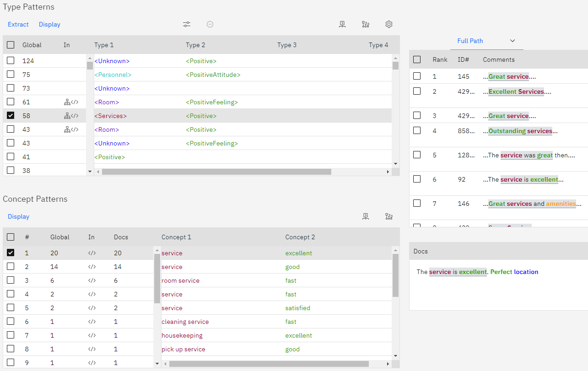
Task: Click the ID# 145 cell
Action: click(x=464, y=76)
